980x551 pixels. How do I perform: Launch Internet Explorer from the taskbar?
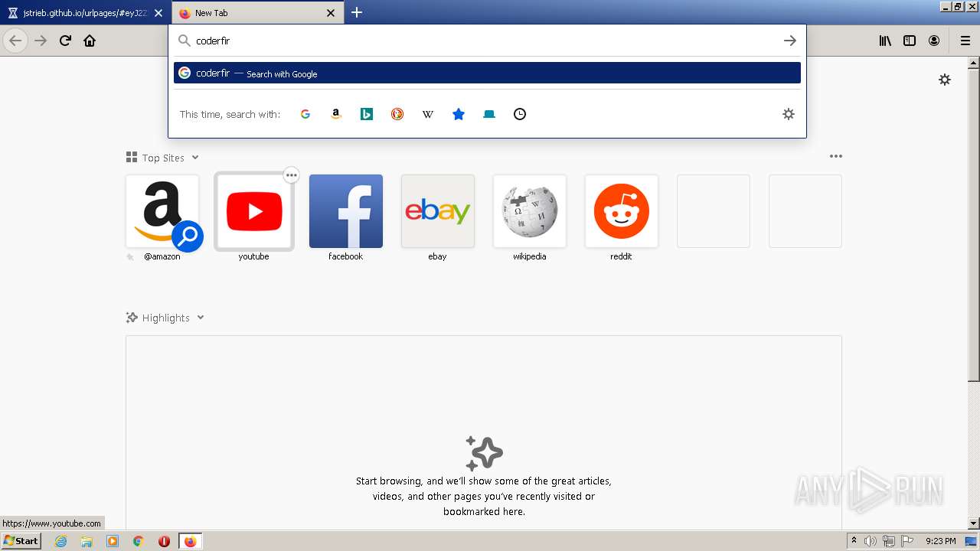60,541
